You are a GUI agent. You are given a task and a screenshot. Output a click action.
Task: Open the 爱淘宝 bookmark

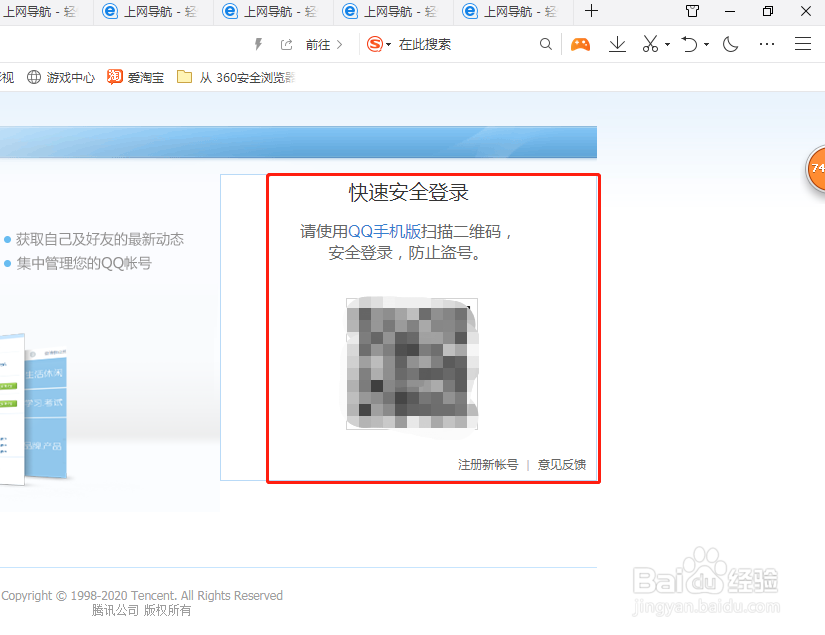[x=136, y=77]
